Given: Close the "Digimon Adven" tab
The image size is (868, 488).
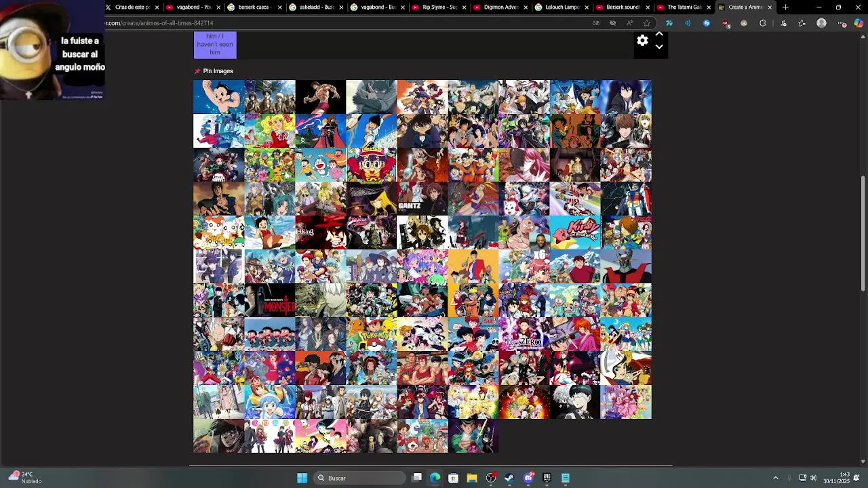Looking at the screenshot, I should pyautogui.click(x=525, y=7).
